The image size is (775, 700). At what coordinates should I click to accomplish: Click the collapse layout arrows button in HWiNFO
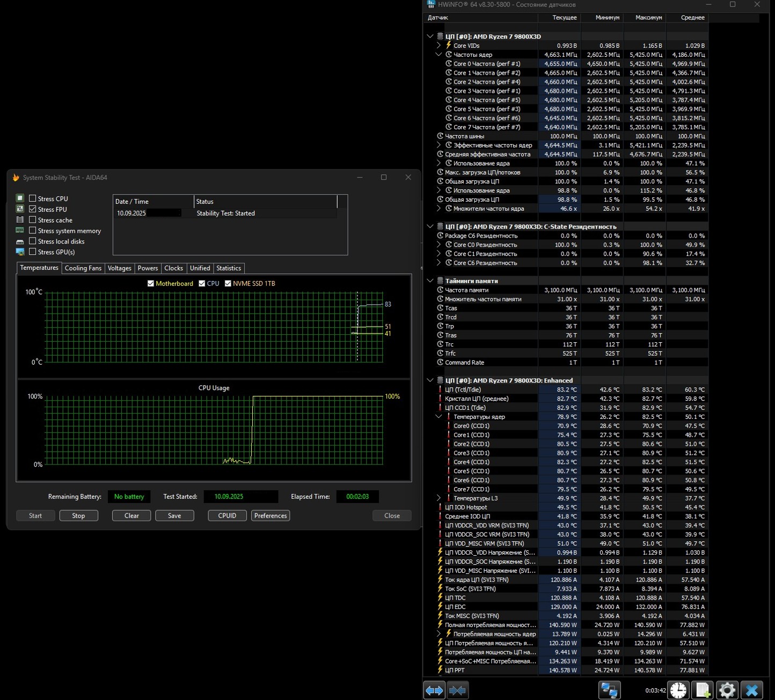coord(457,690)
